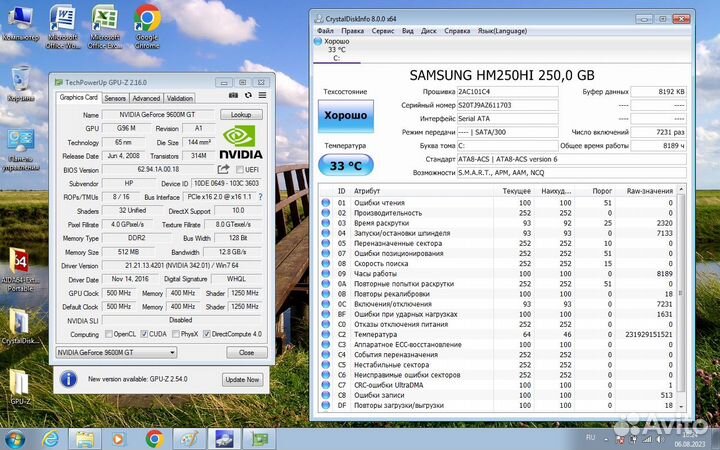Launch Internet Explorer from the taskbar
Viewport: 720px width, 450px height.
point(51,439)
